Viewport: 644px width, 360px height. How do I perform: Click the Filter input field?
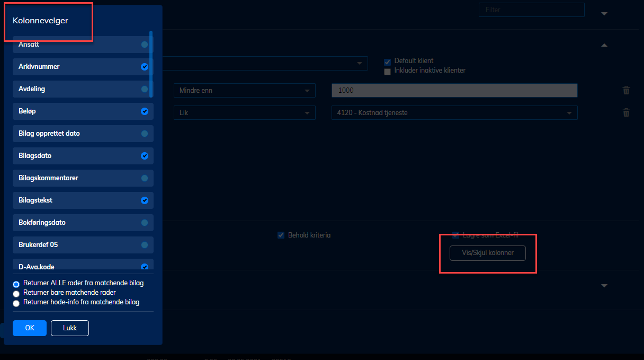point(531,10)
